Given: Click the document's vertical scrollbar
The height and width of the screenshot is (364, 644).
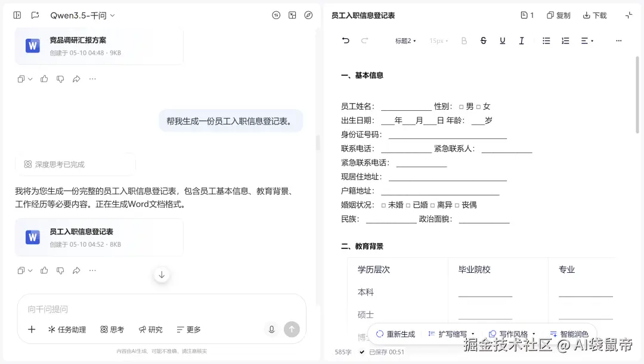Looking at the screenshot, I should tap(637, 95).
